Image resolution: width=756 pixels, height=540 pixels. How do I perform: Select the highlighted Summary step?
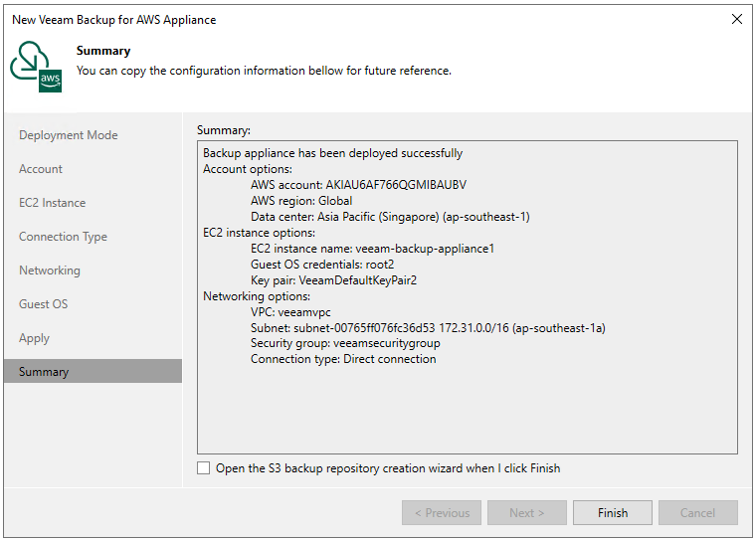coord(44,372)
